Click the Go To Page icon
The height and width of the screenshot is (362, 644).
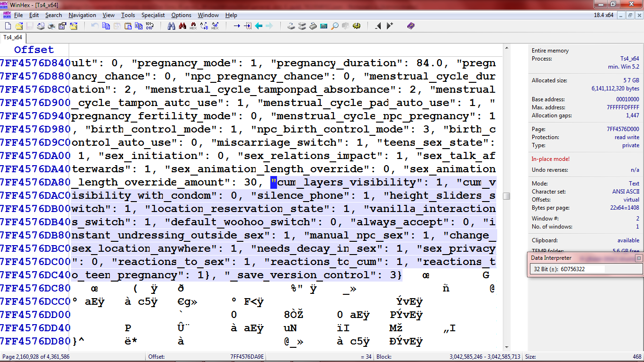coord(248,26)
